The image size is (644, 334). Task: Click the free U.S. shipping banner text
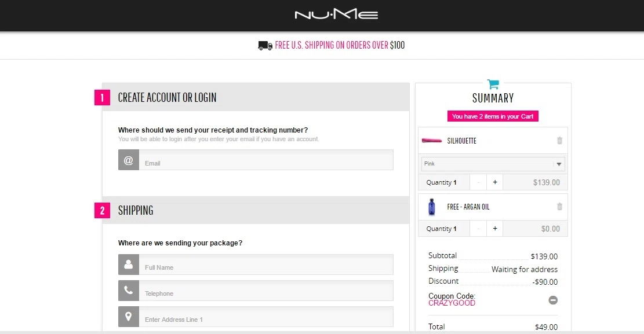point(340,45)
